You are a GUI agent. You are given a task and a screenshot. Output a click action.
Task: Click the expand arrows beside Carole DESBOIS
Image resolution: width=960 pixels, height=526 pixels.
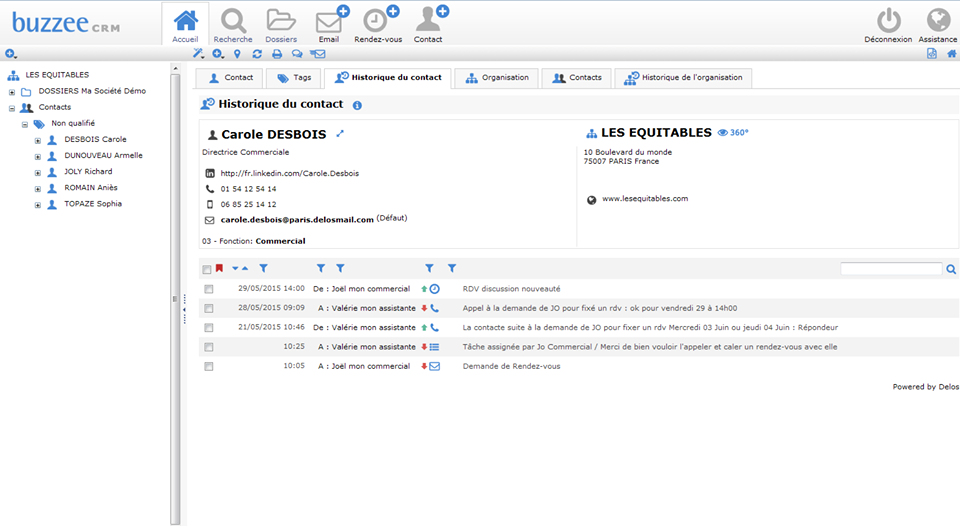(x=340, y=133)
